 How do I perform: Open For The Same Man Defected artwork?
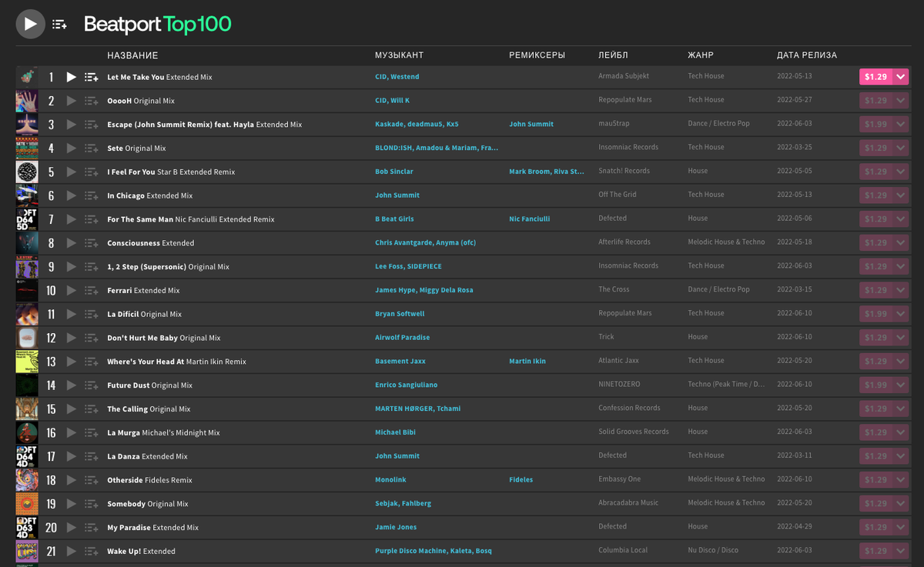click(x=27, y=219)
